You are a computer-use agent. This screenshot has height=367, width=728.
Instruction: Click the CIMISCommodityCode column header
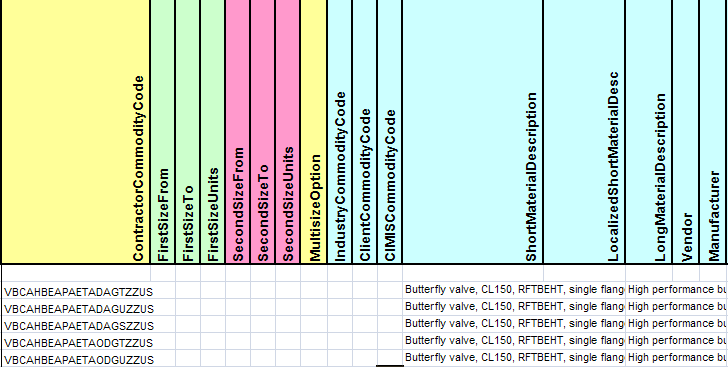390,132
